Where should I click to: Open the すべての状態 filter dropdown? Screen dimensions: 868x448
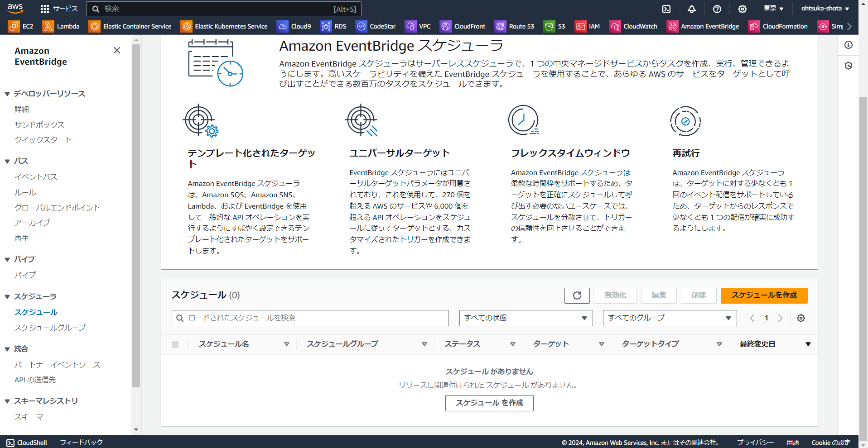pos(526,318)
